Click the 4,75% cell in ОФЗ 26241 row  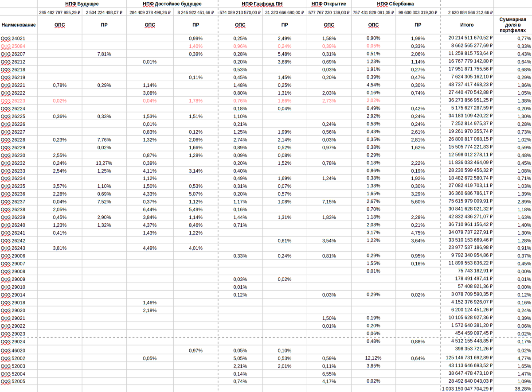click(418, 233)
